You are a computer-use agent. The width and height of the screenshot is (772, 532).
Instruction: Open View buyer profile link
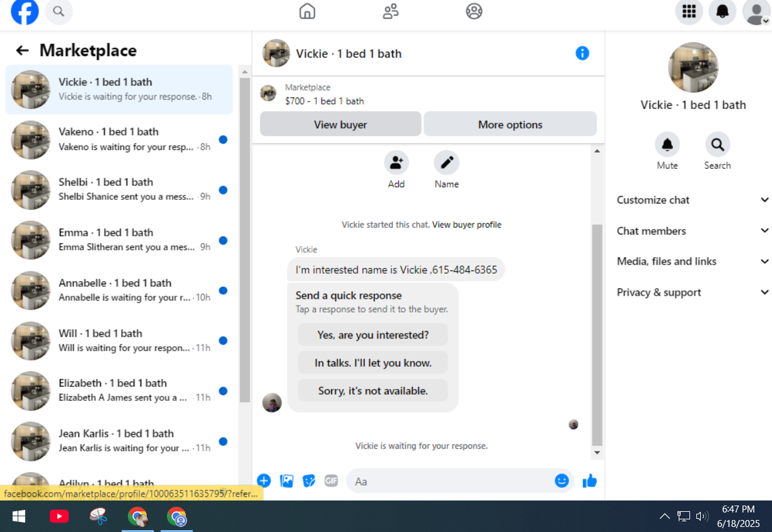click(x=467, y=224)
